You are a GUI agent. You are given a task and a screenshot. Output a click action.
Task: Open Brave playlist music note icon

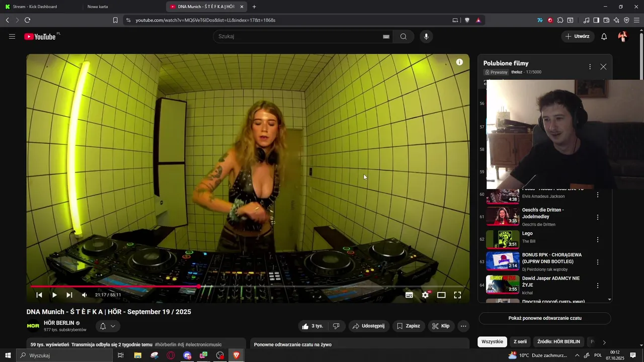(586, 20)
